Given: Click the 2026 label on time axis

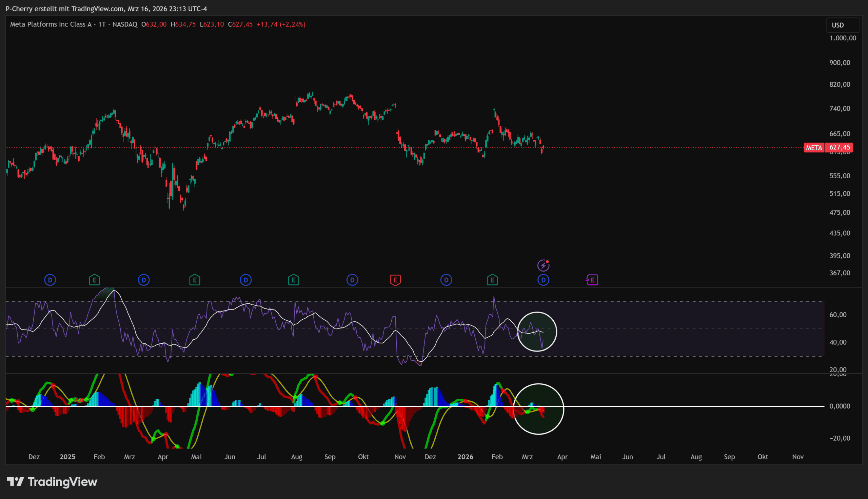Looking at the screenshot, I should click(x=465, y=457).
